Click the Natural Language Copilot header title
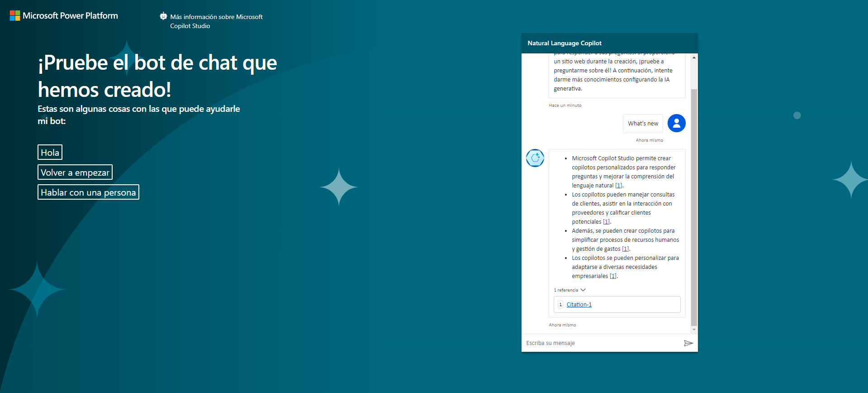The width and height of the screenshot is (868, 393). 564,43
